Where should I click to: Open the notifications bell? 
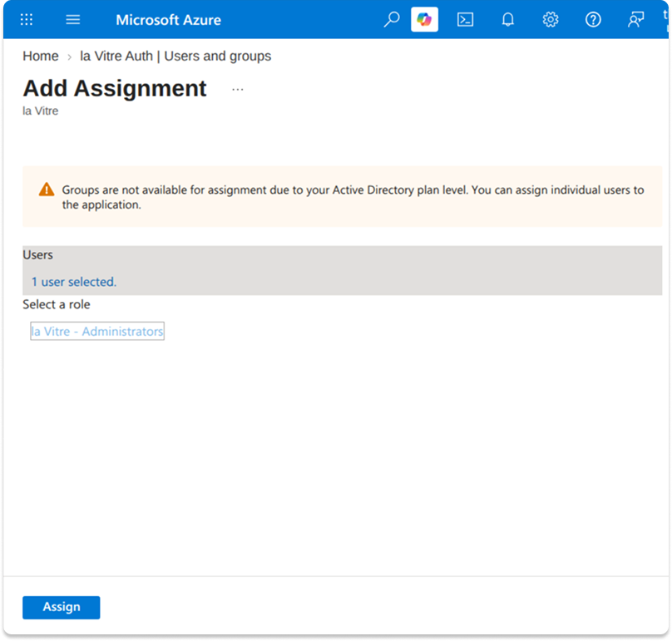508,20
